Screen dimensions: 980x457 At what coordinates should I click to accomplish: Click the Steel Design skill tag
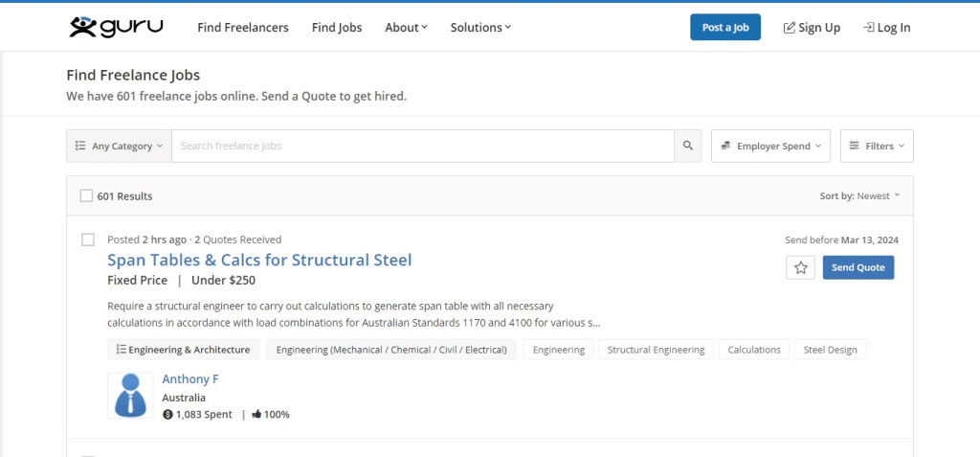pyautogui.click(x=830, y=350)
